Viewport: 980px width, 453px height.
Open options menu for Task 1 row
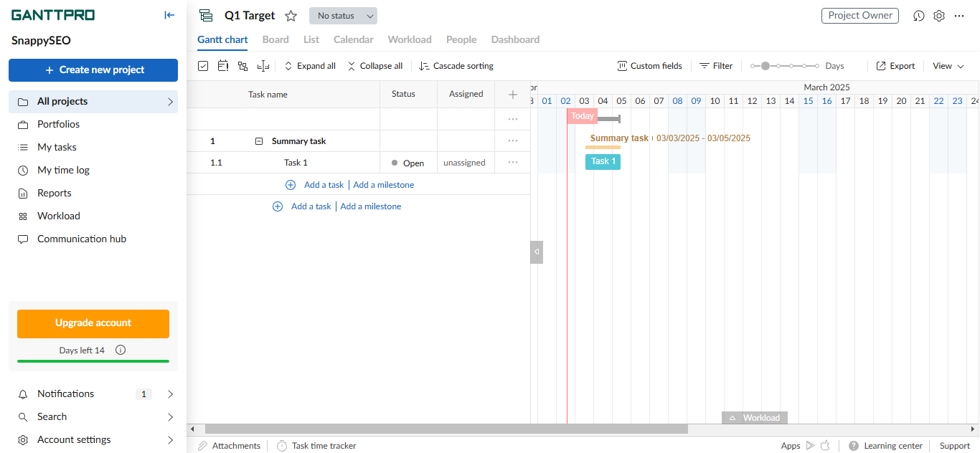tap(512, 163)
